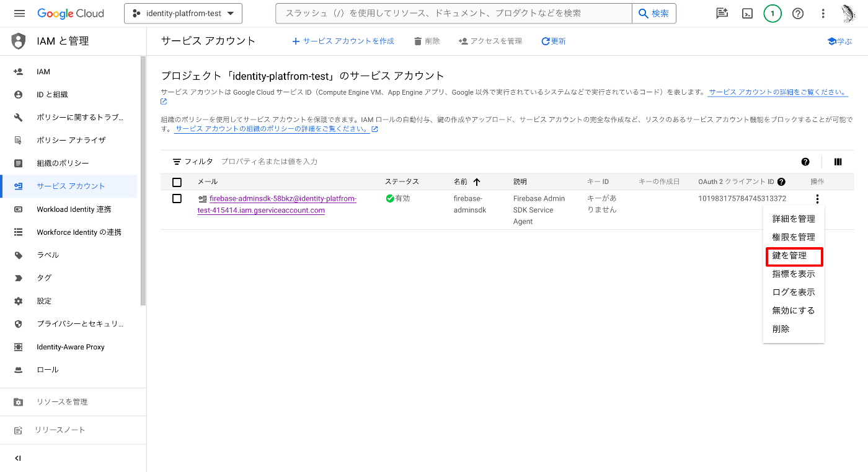This screenshot has width=868, height=472.
Task: Choose 指標を表示 from the actions menu
Action: coord(794,274)
